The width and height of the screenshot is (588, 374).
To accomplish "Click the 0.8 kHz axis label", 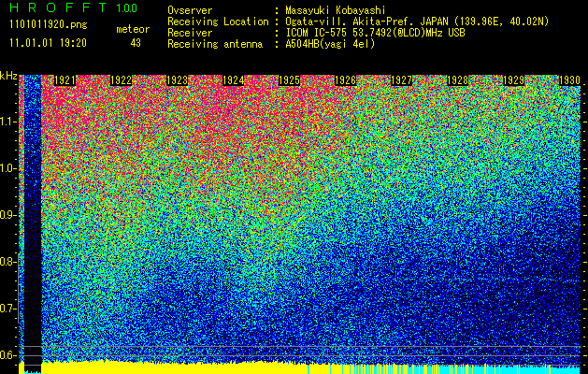I will click(x=7, y=262).
